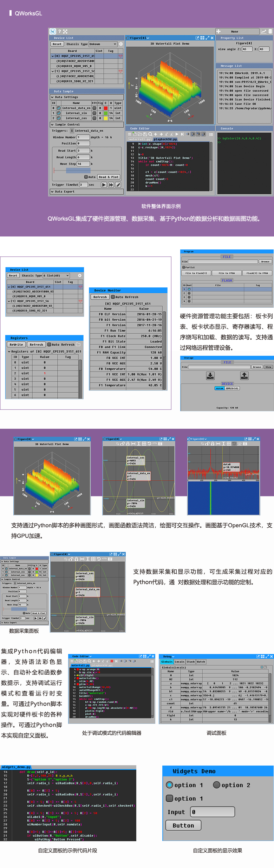Open hamburger menu in main Code Editor toolbar
Image resolution: width=274 pixels, height=868 pixels.
coord(130,134)
